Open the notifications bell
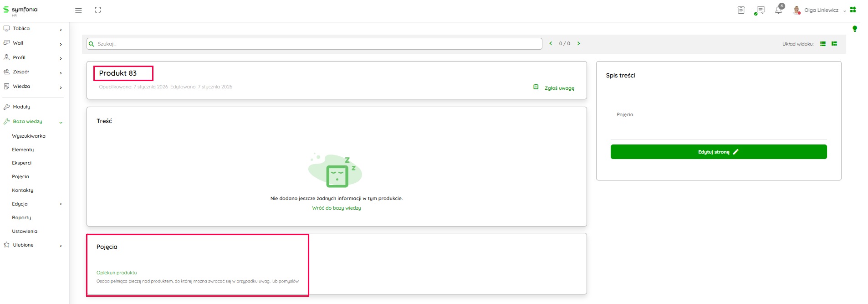868x304 pixels. (x=778, y=10)
